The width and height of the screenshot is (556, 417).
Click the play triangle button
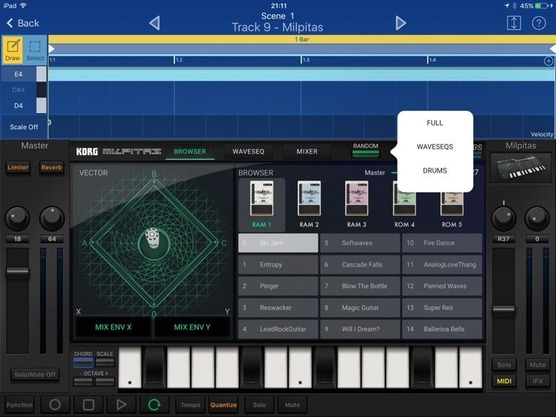click(x=121, y=405)
